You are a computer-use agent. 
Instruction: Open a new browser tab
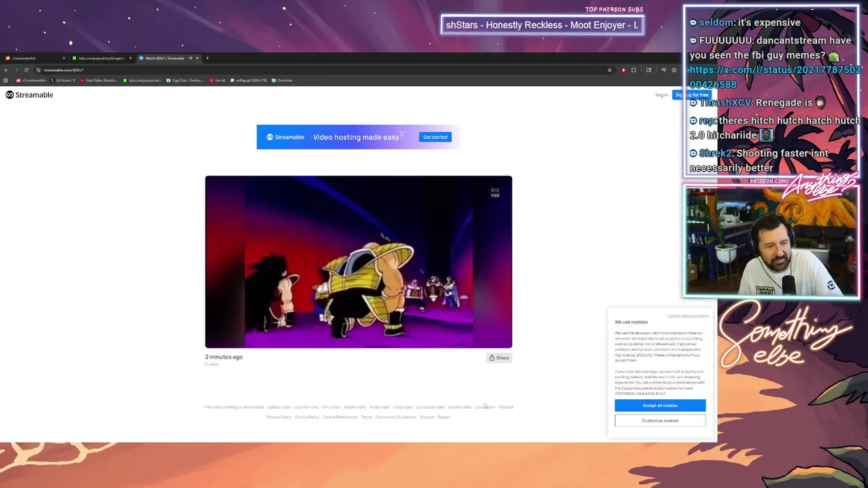tap(207, 58)
